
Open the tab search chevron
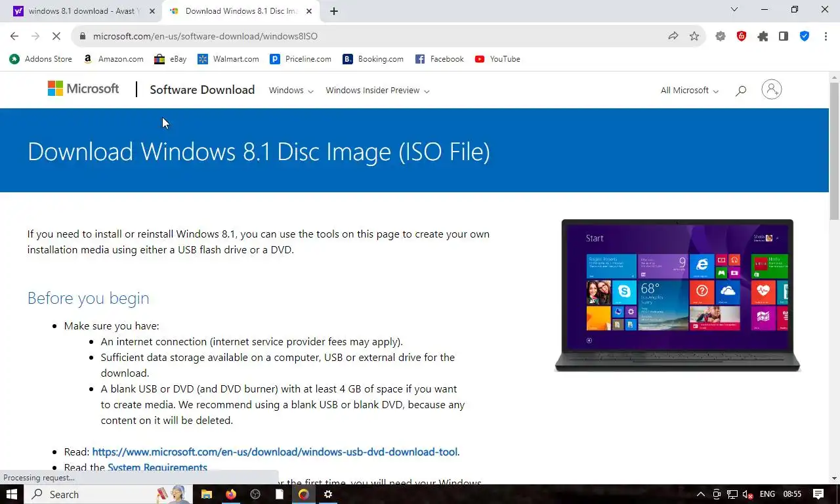[x=734, y=10]
